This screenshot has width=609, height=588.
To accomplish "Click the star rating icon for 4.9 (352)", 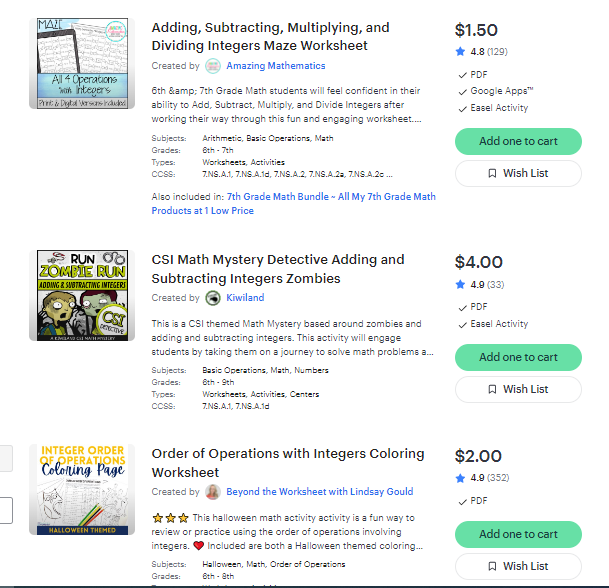I will pyautogui.click(x=460, y=478).
